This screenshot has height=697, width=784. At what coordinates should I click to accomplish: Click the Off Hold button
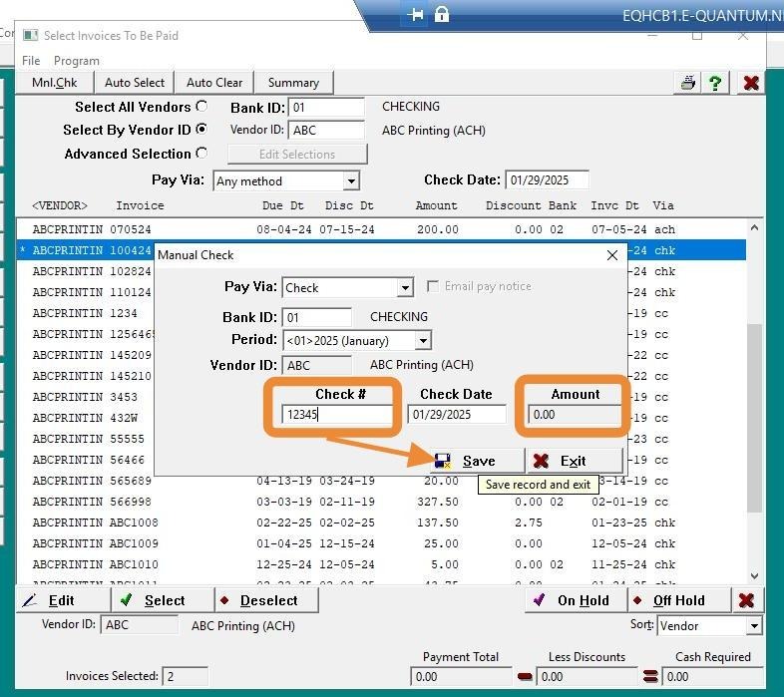click(679, 600)
